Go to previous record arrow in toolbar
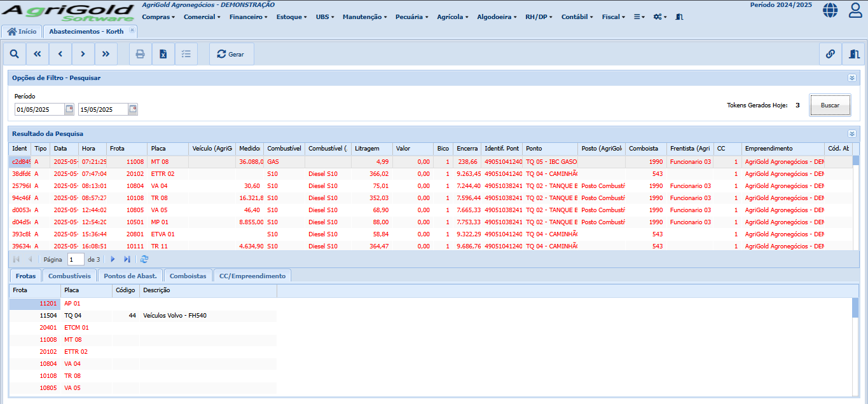The width and height of the screenshot is (868, 404). tap(60, 54)
